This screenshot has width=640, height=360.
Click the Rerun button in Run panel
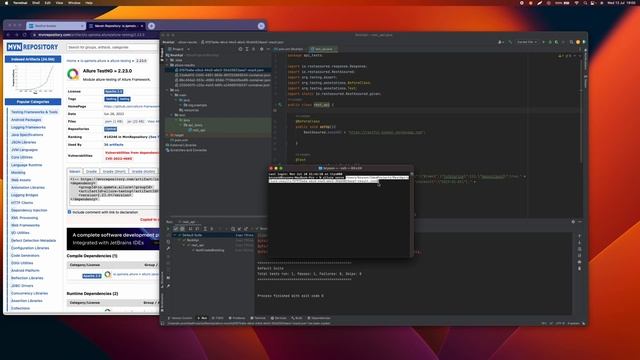point(168,229)
